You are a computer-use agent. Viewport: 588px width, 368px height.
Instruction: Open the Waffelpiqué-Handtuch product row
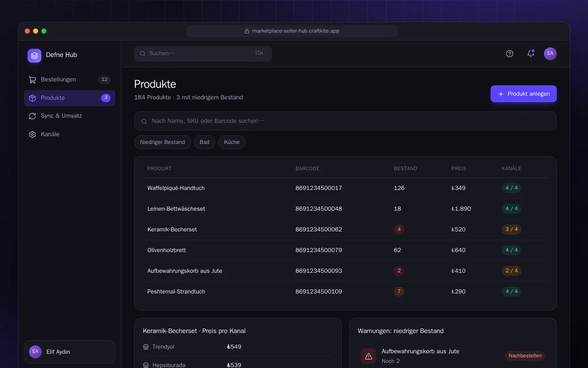[x=345, y=188]
